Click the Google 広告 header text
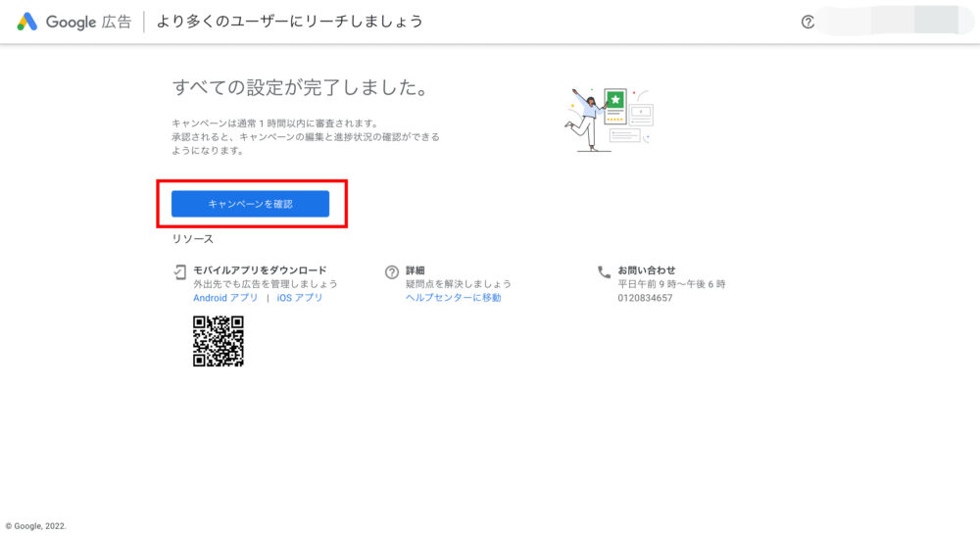This screenshot has width=980, height=537. [x=89, y=22]
